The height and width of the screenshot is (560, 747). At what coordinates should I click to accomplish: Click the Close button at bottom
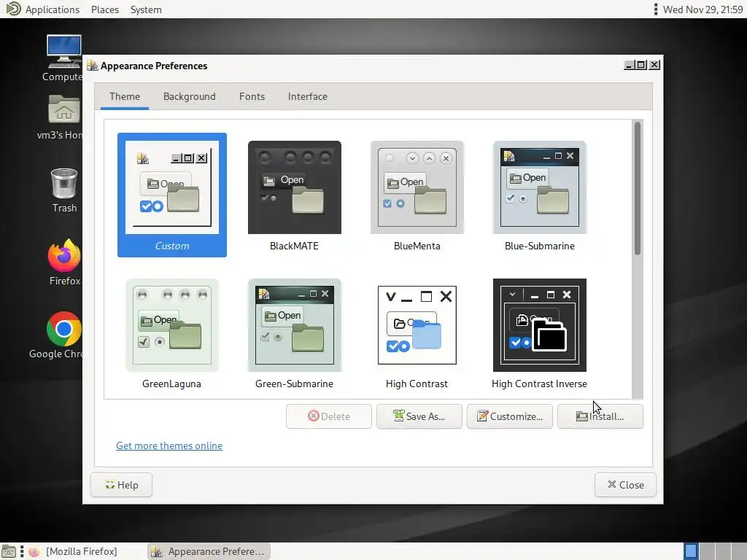coord(625,485)
